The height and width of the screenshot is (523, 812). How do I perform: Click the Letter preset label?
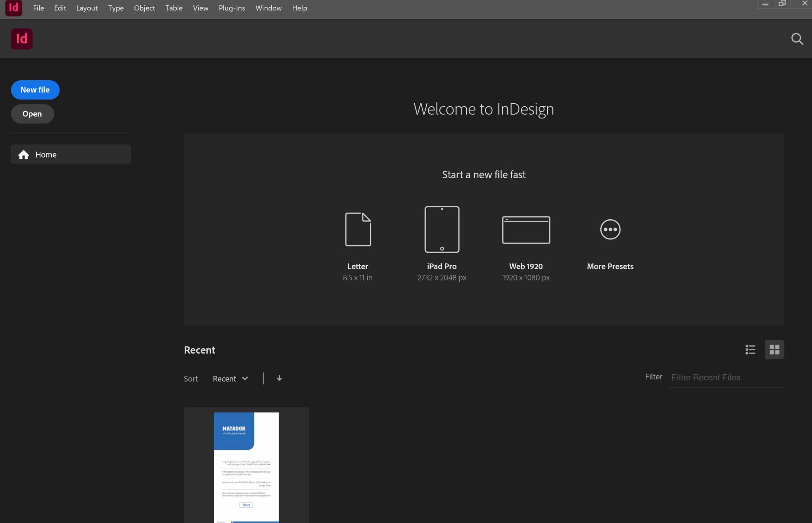click(x=357, y=266)
